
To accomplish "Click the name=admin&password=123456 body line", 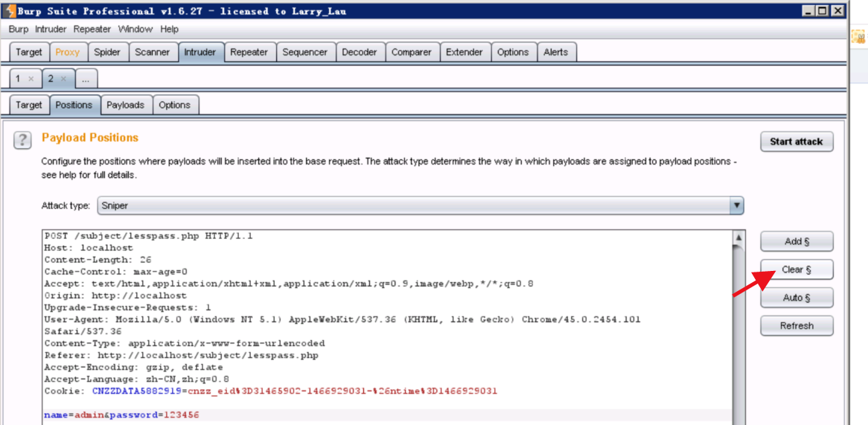I will 122,415.
